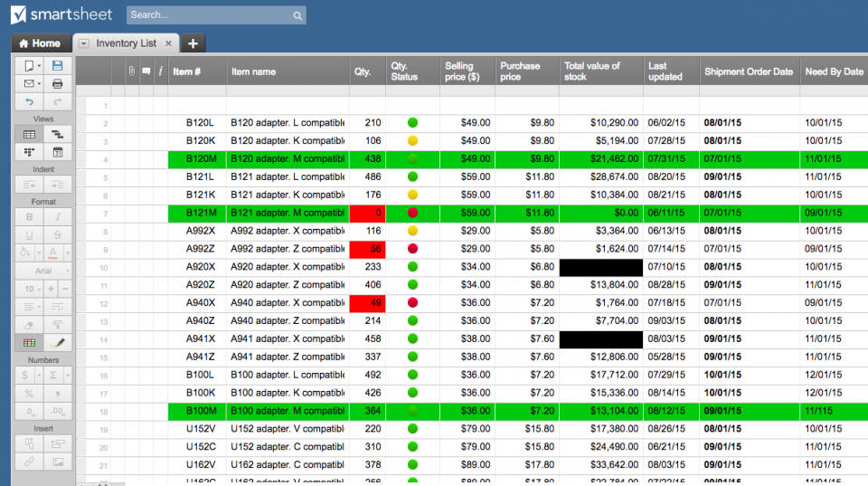Click in the Search field

click(x=208, y=15)
